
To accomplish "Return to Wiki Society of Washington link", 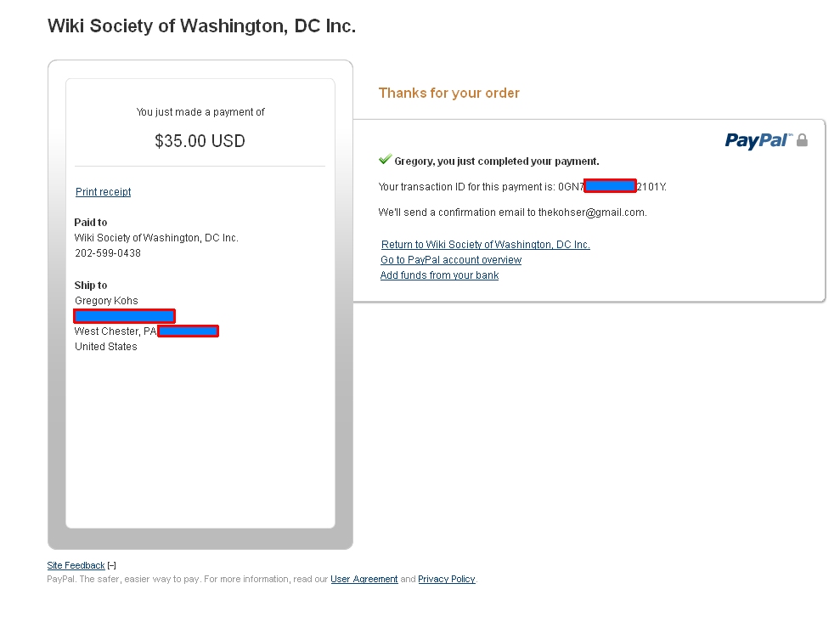I will tap(485, 245).
